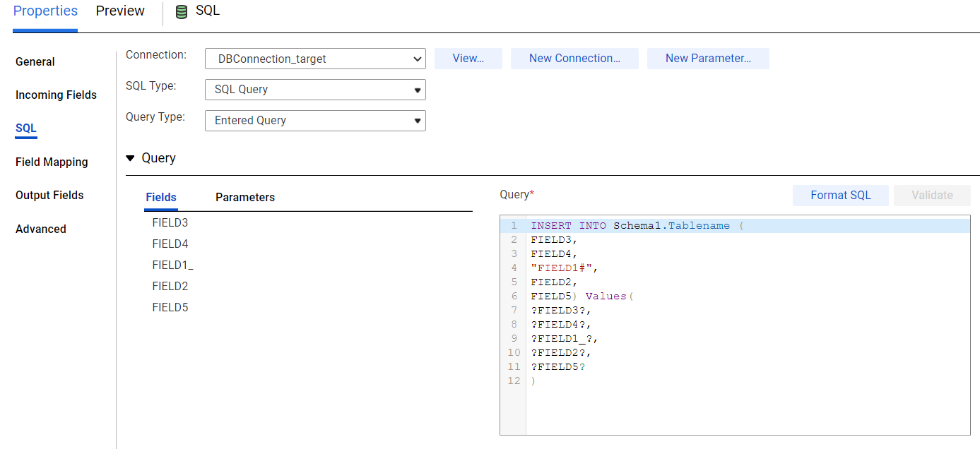Click the INSERT INTO line in editor
Viewport: 980px width, 449px height.
[637, 226]
